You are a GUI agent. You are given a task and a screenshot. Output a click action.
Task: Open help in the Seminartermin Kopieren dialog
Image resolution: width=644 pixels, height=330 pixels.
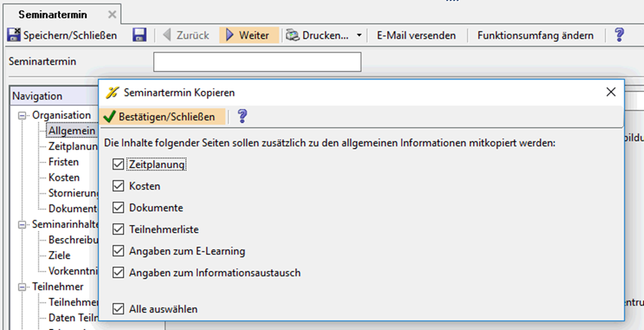click(242, 117)
